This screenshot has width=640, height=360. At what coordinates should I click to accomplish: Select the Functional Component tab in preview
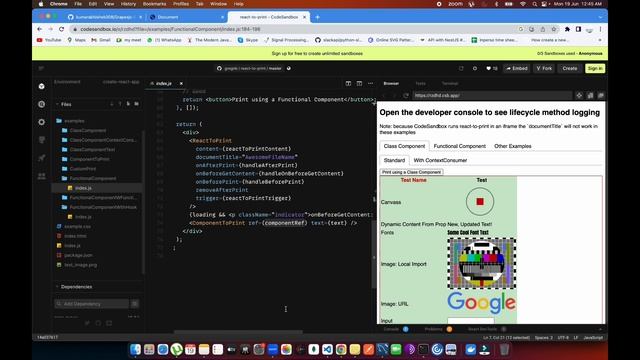point(460,146)
